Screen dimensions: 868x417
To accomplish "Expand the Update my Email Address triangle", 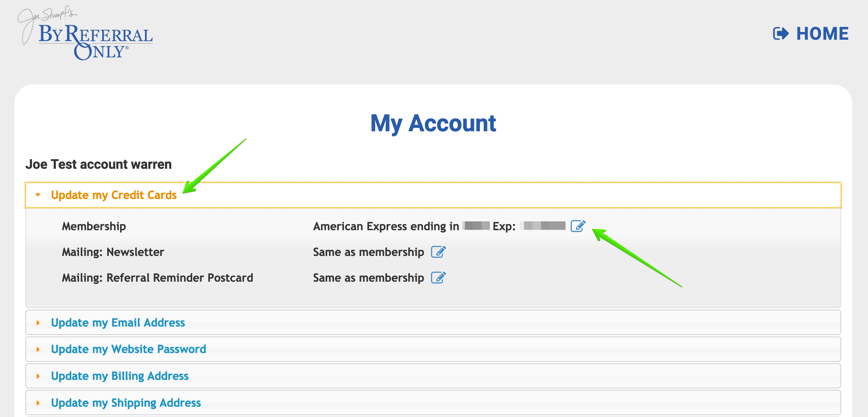I will pos(38,323).
